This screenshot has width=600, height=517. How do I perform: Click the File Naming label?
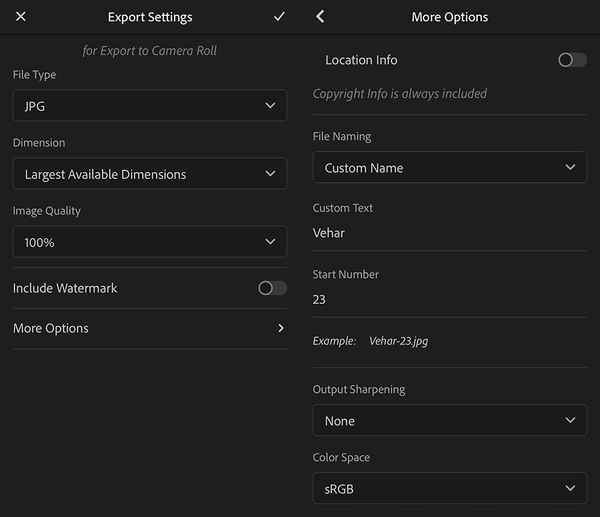342,137
